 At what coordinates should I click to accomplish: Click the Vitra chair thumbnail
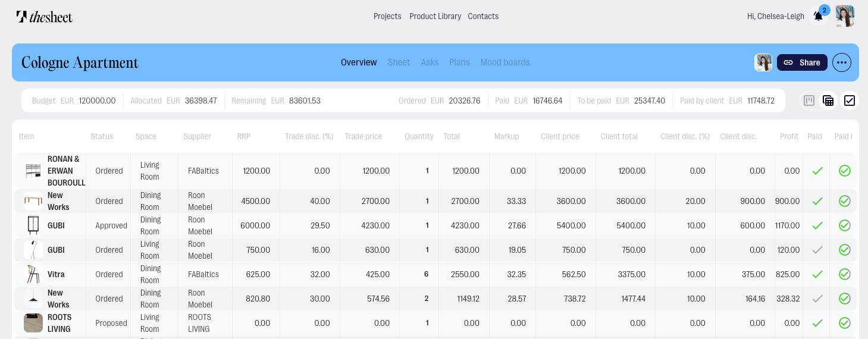click(x=33, y=274)
